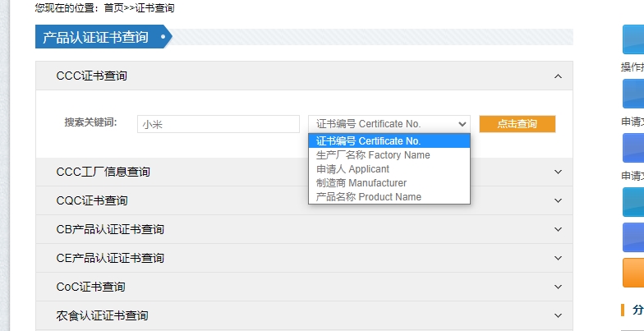
Task: Pick 申请人 Applicant from the dropdown list
Action: pos(352,169)
